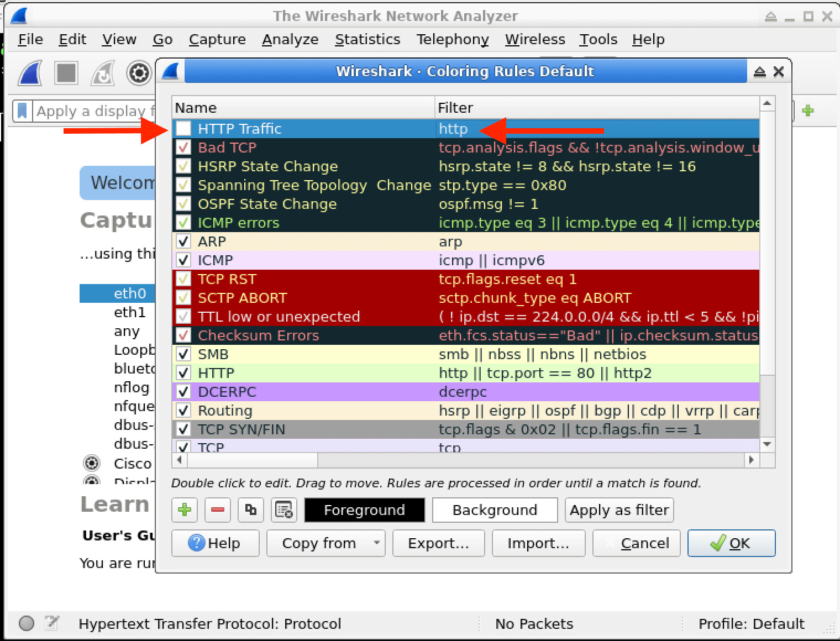Click the display filter bookmark icon

click(22, 111)
